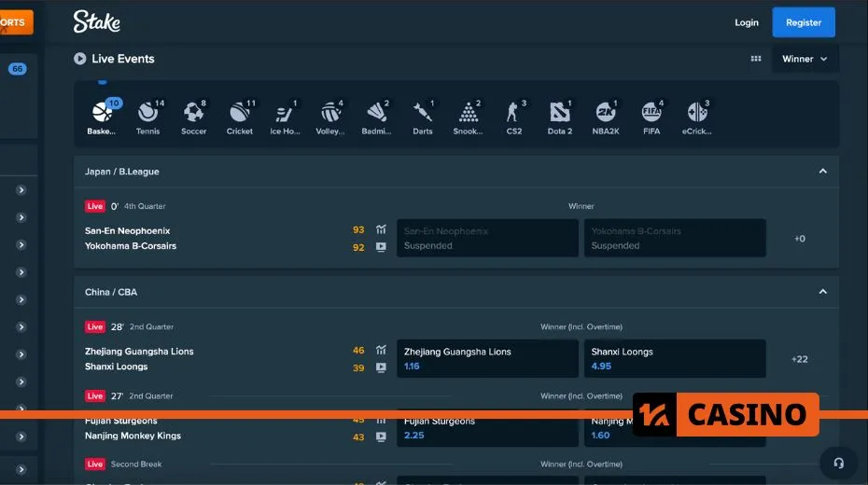Viewport: 868px width, 485px height.
Task: Click the Japan / B.League header text
Action: (x=121, y=172)
